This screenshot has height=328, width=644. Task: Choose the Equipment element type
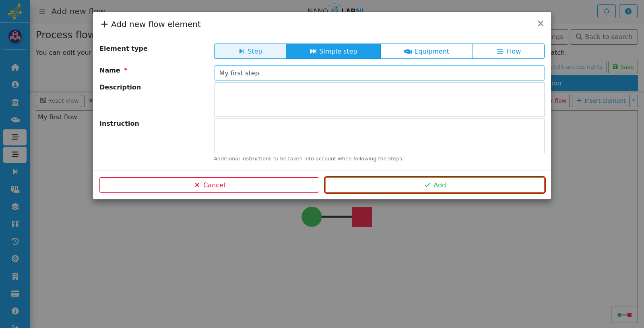[427, 51]
